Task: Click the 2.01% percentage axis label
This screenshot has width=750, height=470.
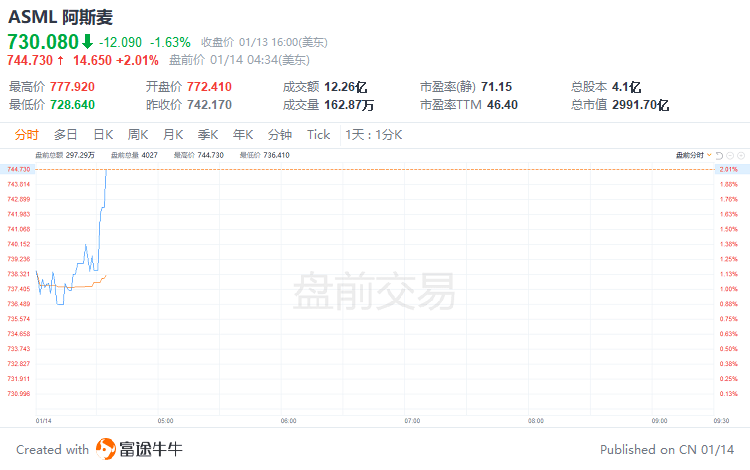Action: [728, 169]
